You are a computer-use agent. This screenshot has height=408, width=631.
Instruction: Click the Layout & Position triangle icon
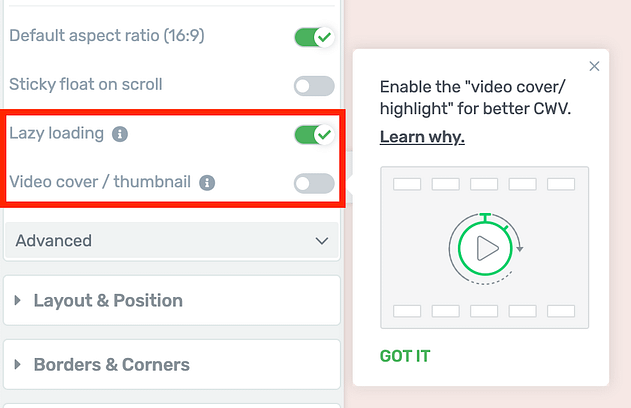(x=17, y=300)
